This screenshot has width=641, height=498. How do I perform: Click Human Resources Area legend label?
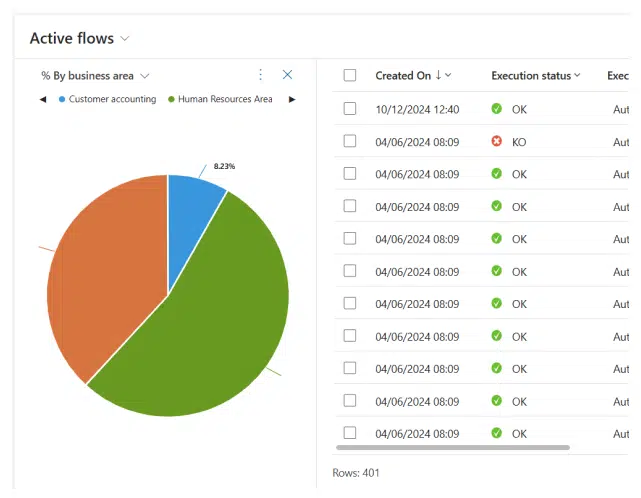click(225, 99)
